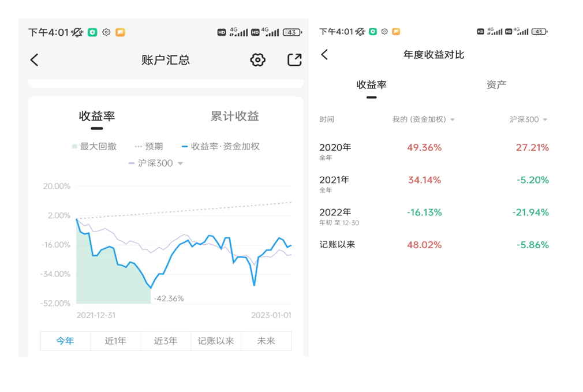Open 沪深300 column dropdown in comparison table
The height and width of the screenshot is (392, 583).
point(528,120)
